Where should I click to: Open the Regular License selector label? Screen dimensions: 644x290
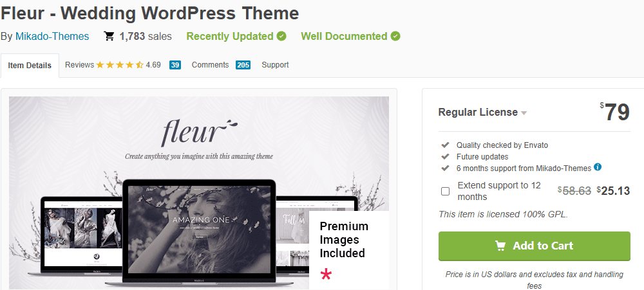[x=478, y=112]
